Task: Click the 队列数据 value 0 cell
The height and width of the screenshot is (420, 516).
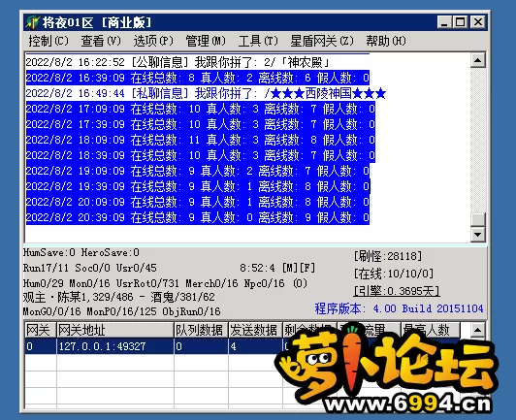Action: 201,346
